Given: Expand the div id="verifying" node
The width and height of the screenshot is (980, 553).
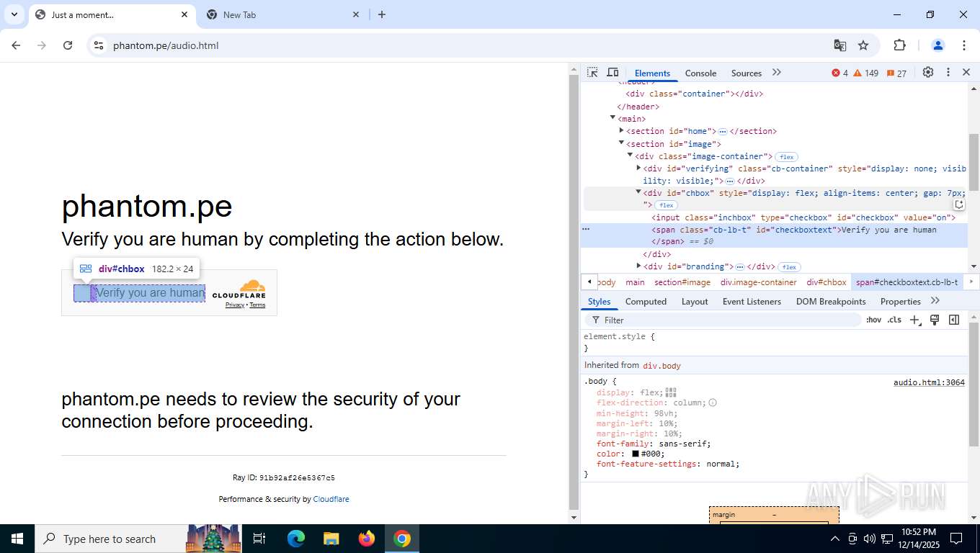Looking at the screenshot, I should [638, 168].
